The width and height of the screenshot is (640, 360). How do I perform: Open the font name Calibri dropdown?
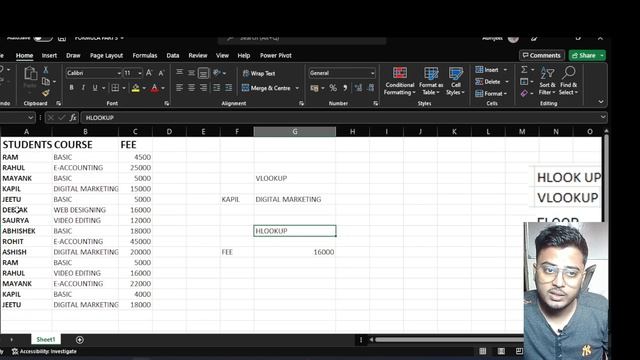(119, 73)
